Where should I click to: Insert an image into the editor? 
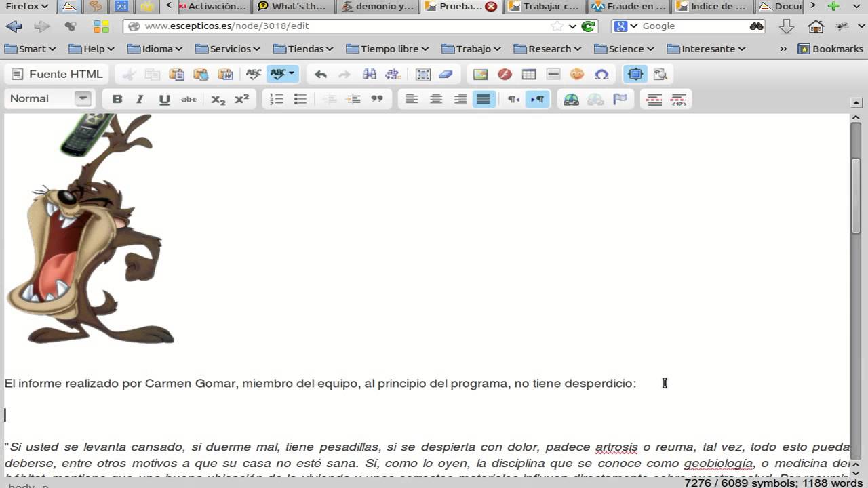pos(480,74)
